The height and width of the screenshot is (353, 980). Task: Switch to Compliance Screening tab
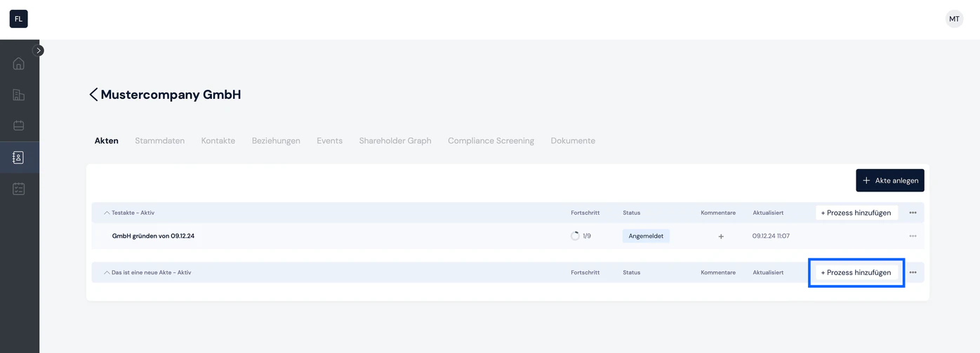pyautogui.click(x=491, y=140)
